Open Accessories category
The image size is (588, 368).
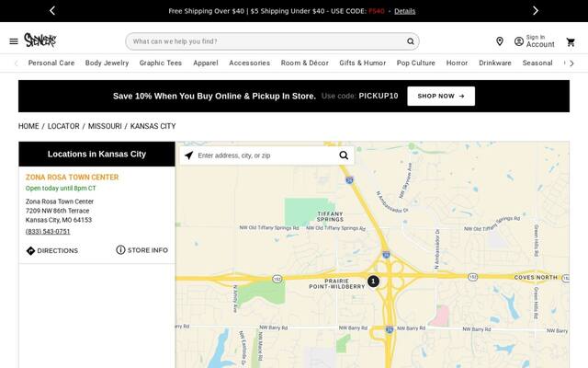point(249,63)
